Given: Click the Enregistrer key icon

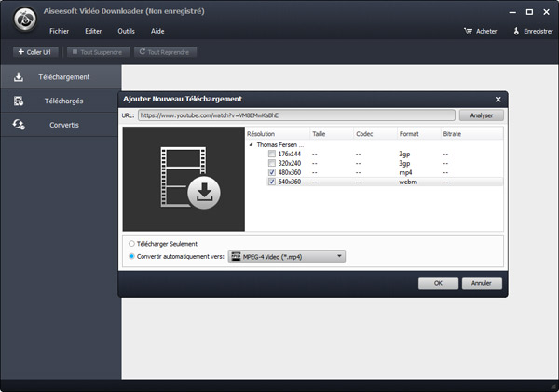Looking at the screenshot, I should tap(516, 31).
